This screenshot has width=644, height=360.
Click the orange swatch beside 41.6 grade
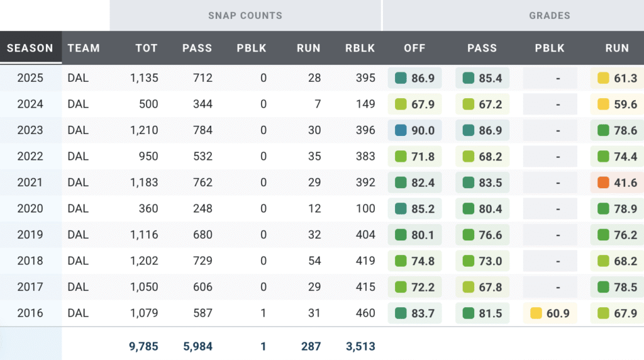point(603,183)
